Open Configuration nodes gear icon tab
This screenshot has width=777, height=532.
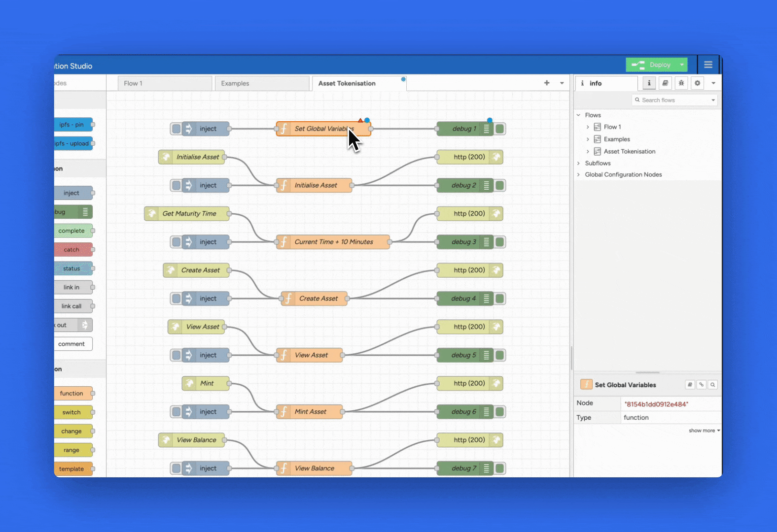click(x=697, y=83)
